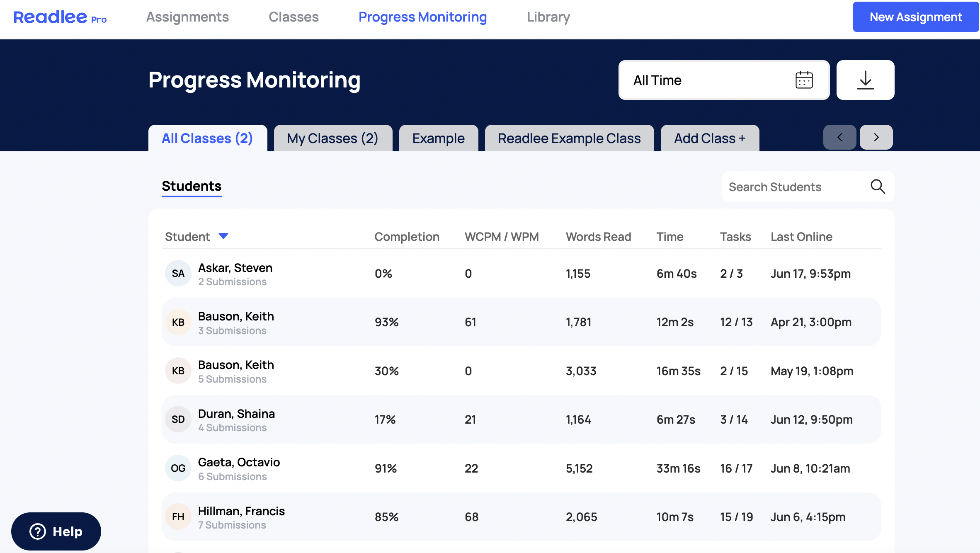Click the 2 Submissions label
The height and width of the screenshot is (553, 980).
[x=232, y=282]
